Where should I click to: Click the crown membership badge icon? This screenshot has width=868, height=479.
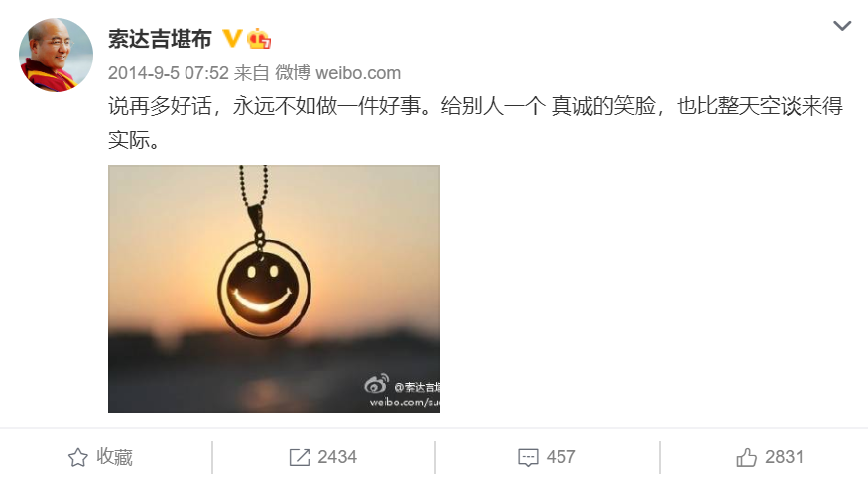click(x=259, y=39)
